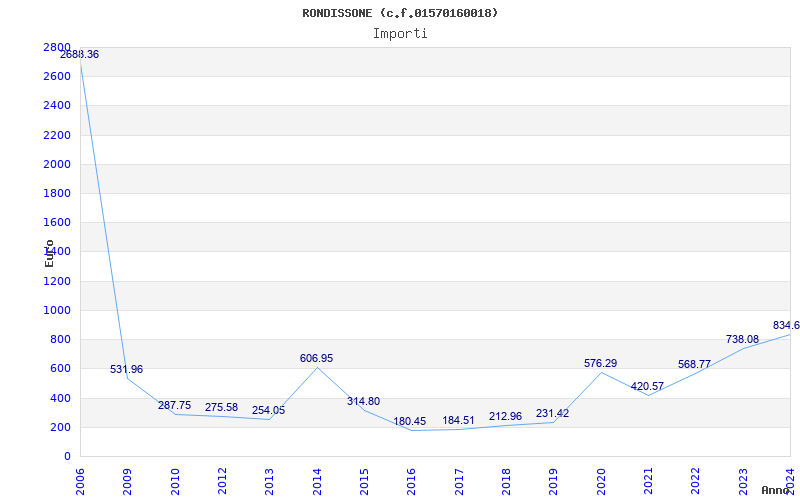This screenshot has height=500, width=800.
Task: Click the x-axis year 2023
Action: pos(743,482)
